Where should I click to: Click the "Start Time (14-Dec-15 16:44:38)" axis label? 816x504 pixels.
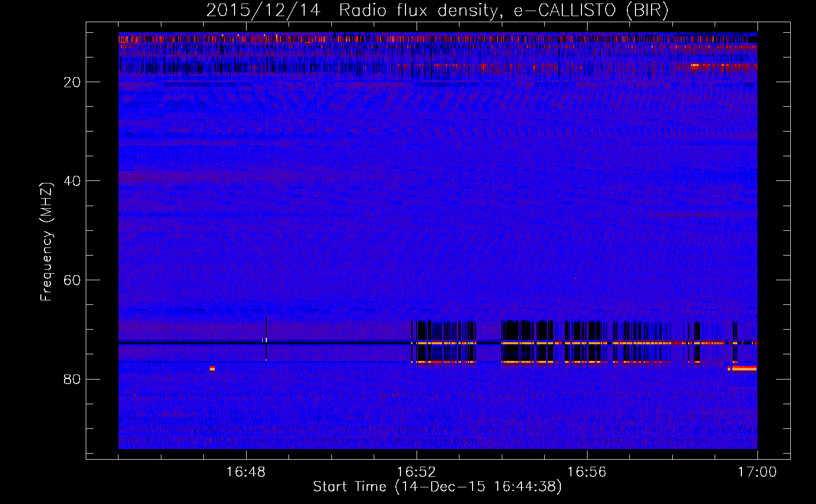(x=437, y=487)
